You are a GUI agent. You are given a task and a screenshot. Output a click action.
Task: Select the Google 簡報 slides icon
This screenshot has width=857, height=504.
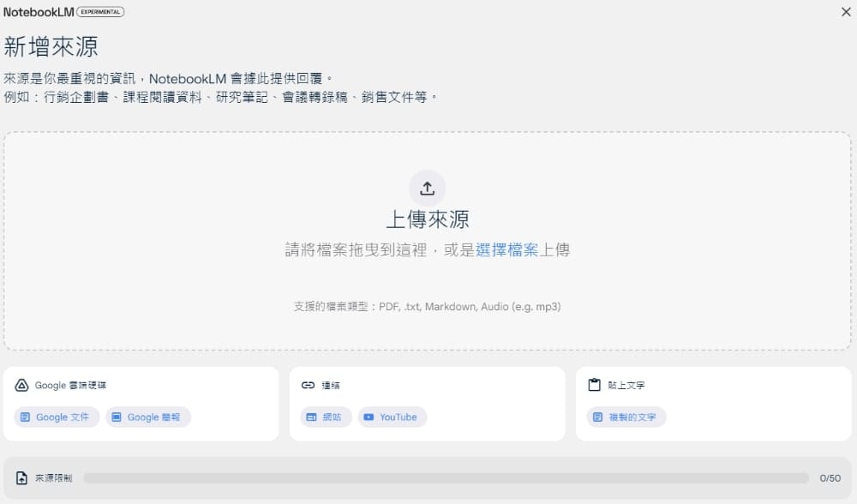point(116,417)
